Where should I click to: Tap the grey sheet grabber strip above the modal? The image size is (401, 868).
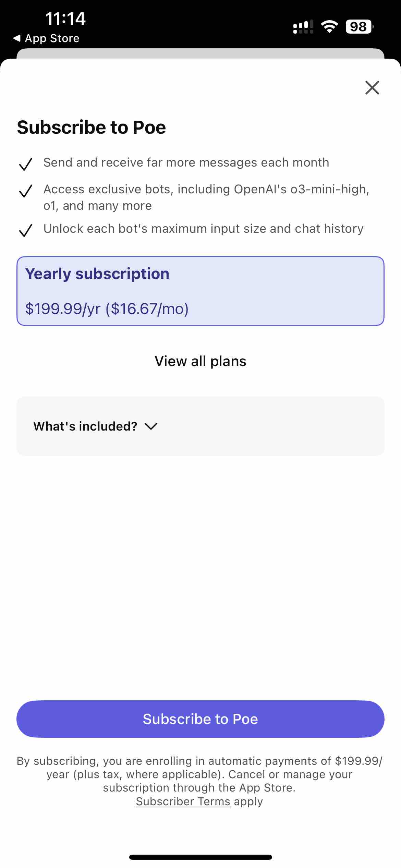pos(200,53)
